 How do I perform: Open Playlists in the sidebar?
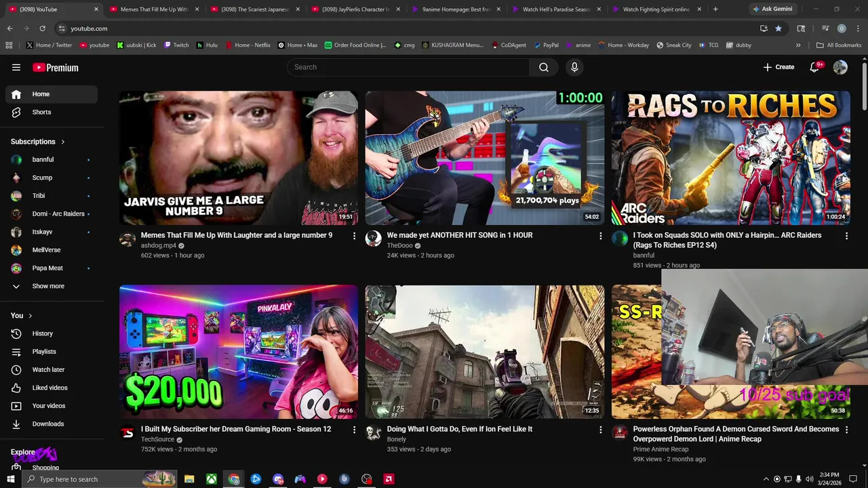tap(52, 352)
